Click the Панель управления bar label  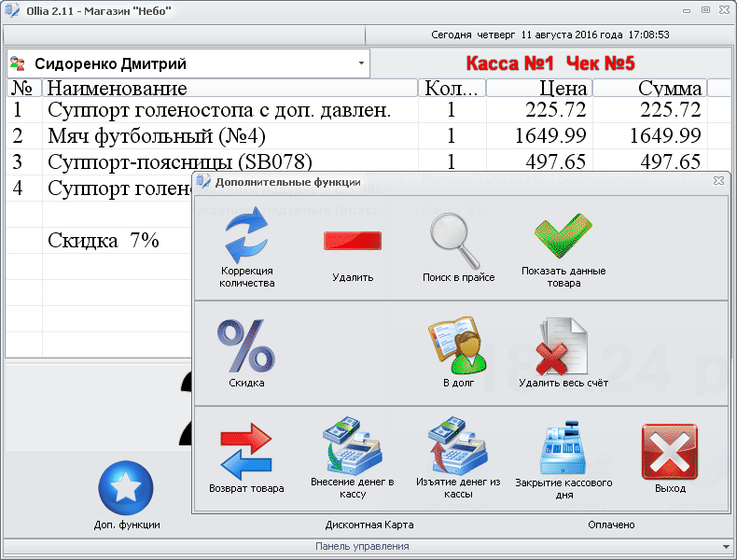362,546
